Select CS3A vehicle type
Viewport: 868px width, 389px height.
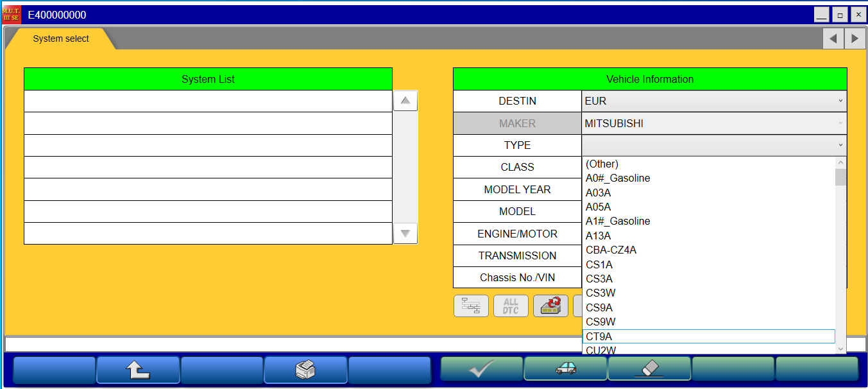[709, 279]
